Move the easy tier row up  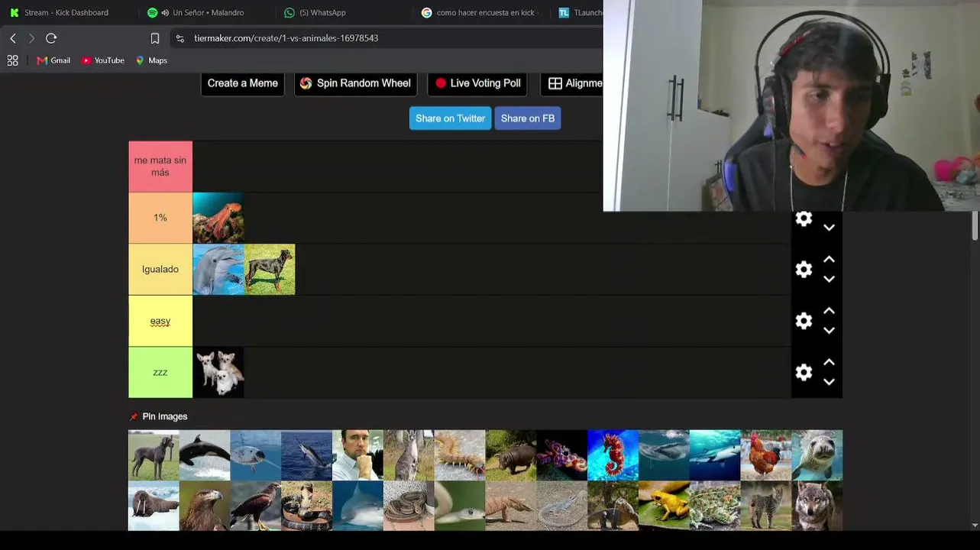click(x=829, y=311)
